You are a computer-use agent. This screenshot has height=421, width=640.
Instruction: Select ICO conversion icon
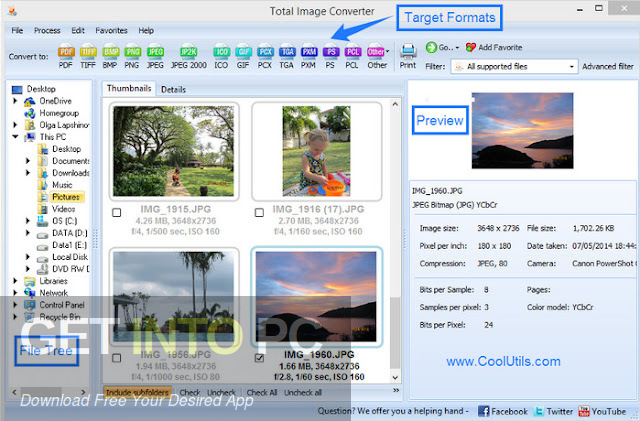(x=221, y=56)
